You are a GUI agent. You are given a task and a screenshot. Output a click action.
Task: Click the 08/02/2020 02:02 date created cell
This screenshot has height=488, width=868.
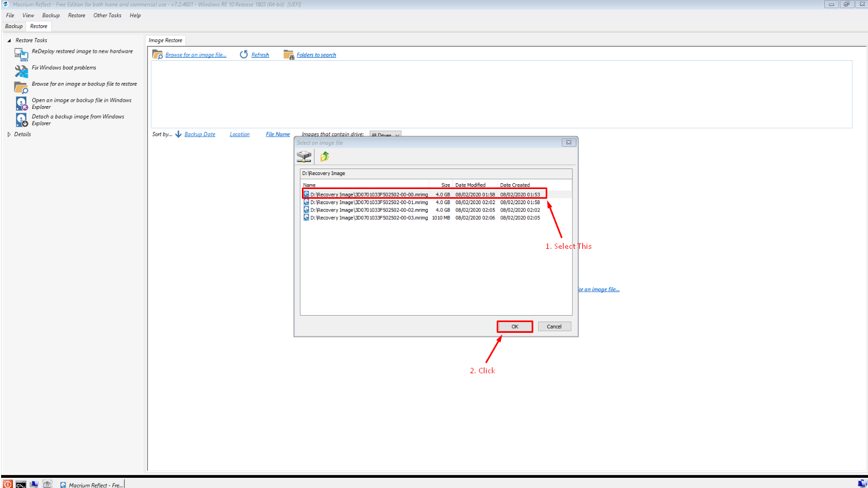[x=520, y=210]
